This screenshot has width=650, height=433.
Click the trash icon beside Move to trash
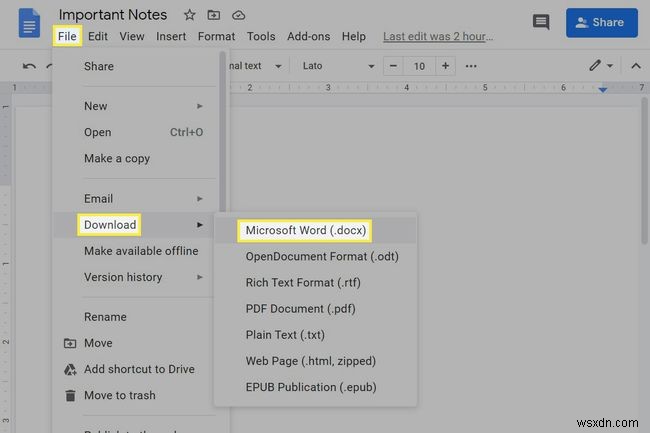(x=70, y=395)
